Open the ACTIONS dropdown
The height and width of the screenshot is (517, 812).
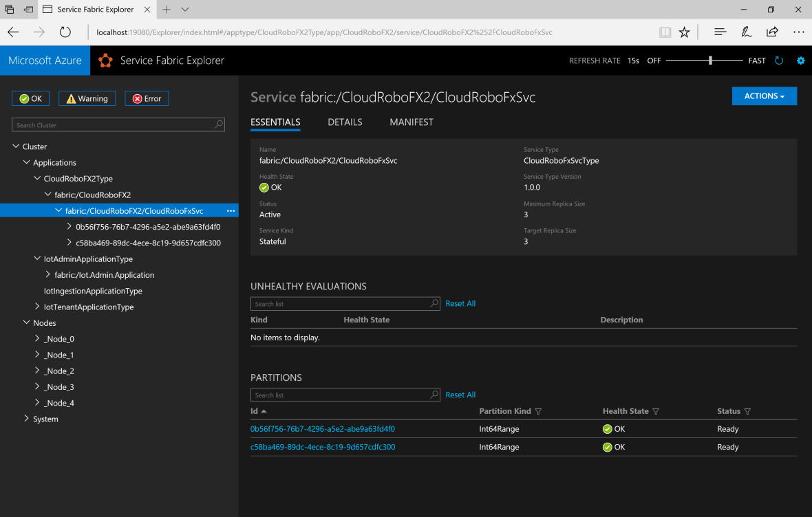pos(764,96)
